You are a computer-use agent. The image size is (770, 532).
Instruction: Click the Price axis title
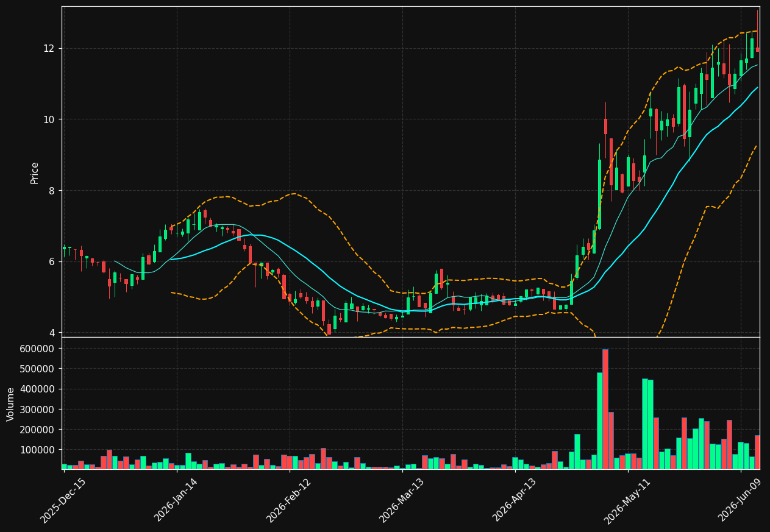click(x=35, y=172)
